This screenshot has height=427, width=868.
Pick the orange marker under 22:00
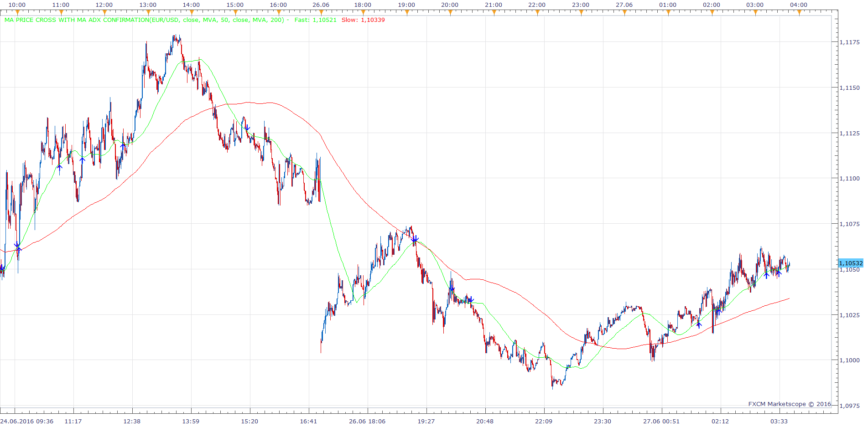(537, 12)
